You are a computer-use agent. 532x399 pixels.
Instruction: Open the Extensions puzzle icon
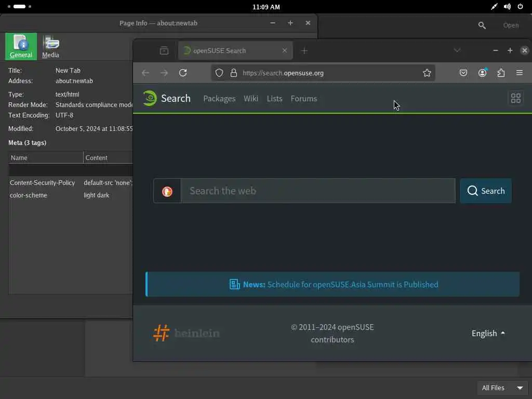[501, 73]
